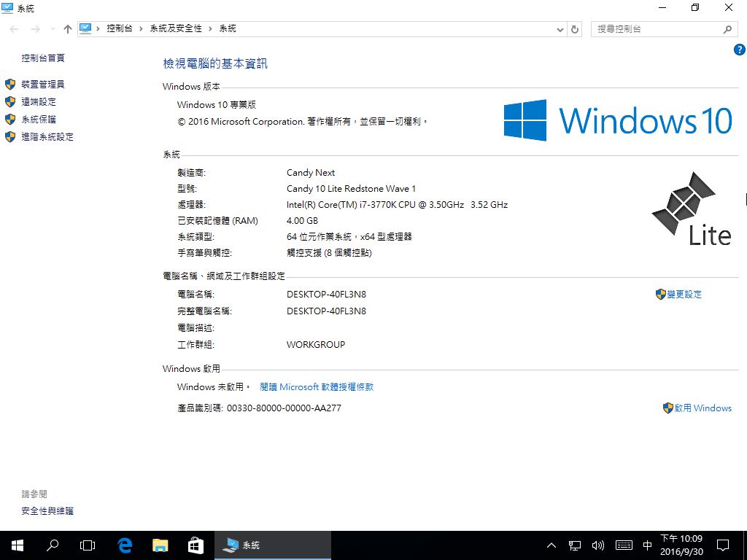Click computer icon in address bar
The image size is (747, 560).
click(85, 28)
